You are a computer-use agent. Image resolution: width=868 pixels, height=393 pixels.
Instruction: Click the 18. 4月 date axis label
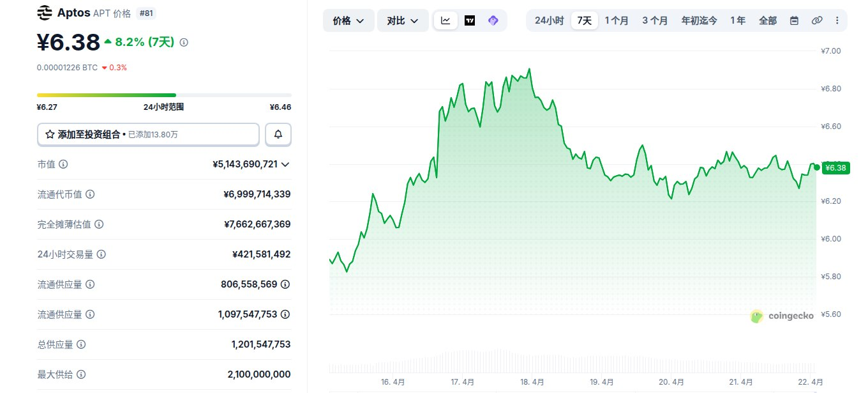pos(532,382)
